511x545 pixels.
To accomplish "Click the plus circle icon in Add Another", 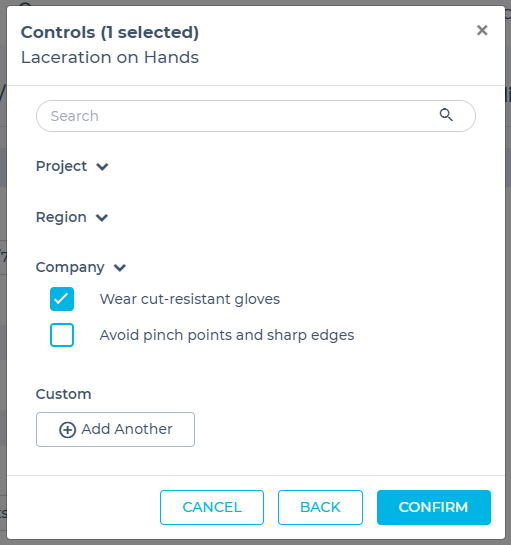I will tap(67, 430).
